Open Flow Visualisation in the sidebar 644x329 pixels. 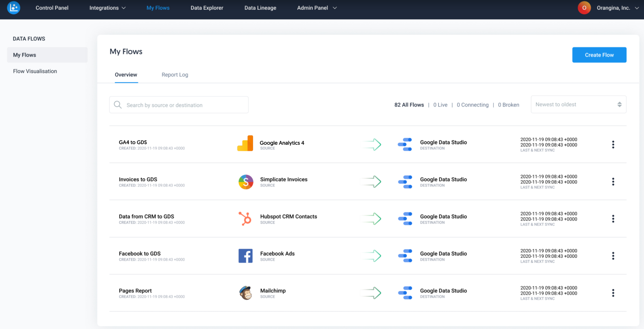pos(35,71)
